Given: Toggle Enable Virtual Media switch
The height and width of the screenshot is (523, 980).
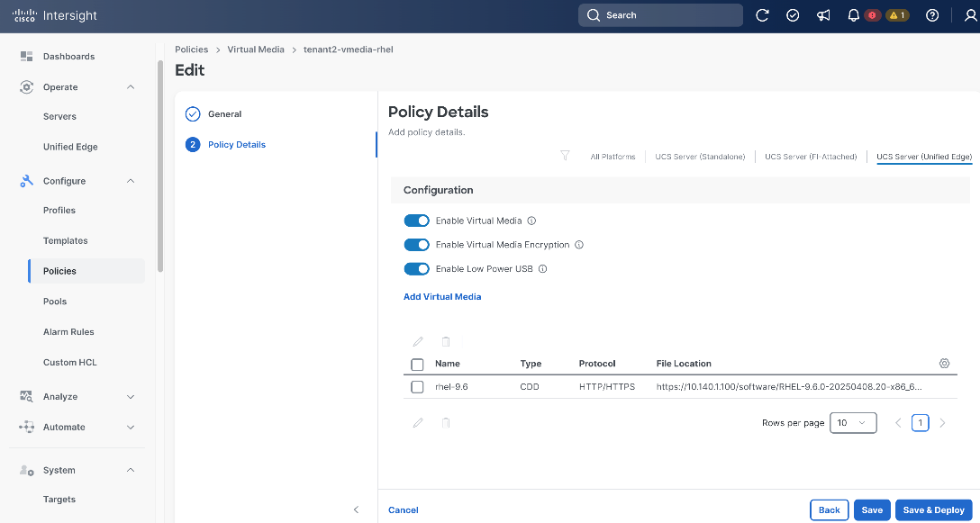Looking at the screenshot, I should [417, 221].
